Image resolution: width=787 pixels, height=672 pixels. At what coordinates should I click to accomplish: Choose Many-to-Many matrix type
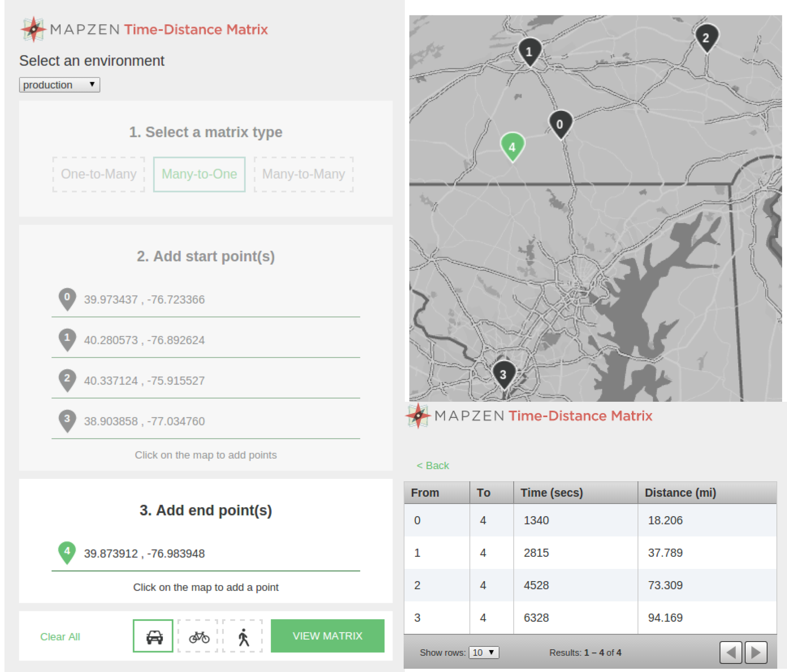click(x=303, y=174)
